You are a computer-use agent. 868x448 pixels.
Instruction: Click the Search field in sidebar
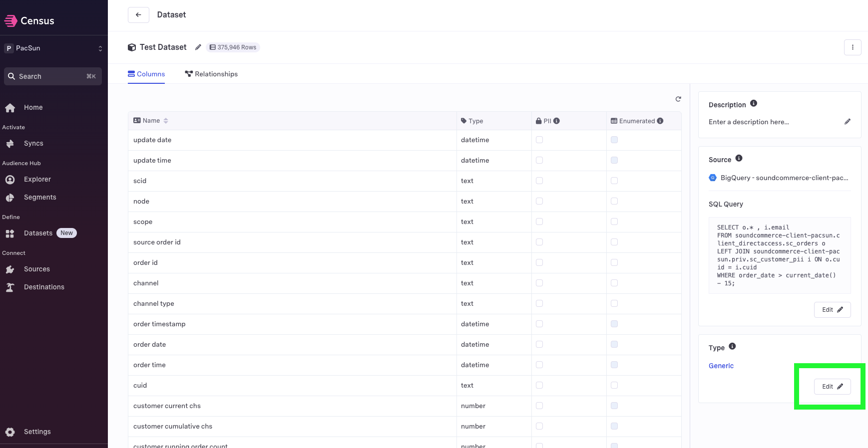(x=53, y=76)
